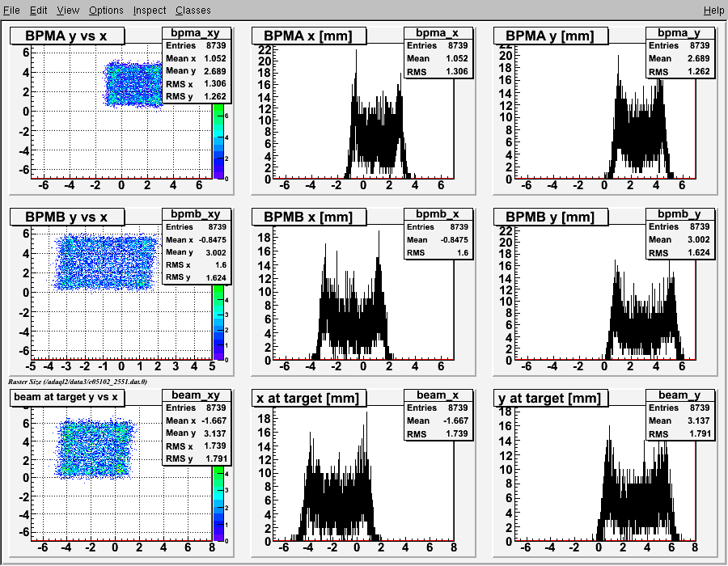Image resolution: width=728 pixels, height=566 pixels.
Task: Click 'Mean x 1.052' in bpma_xy stats
Action: coord(196,58)
